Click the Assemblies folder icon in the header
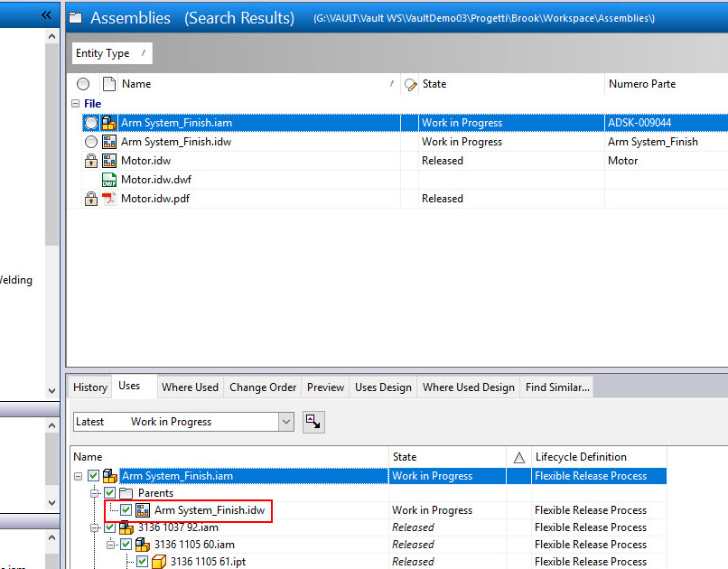 click(x=76, y=16)
